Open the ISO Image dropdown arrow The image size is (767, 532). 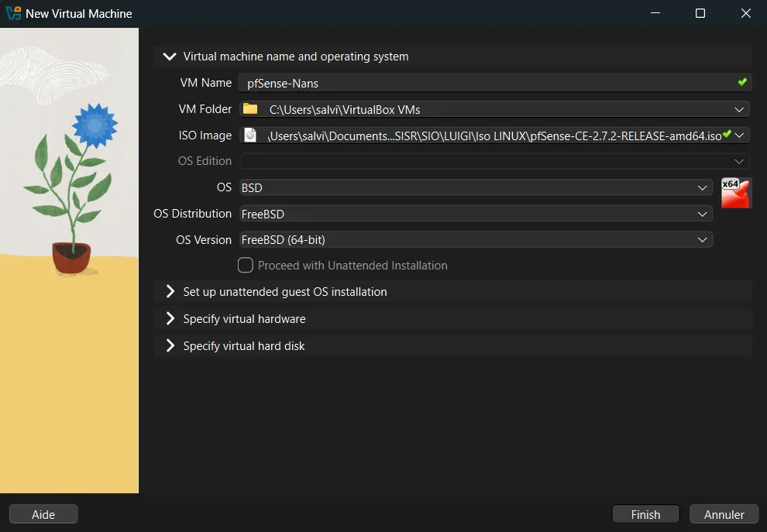[740, 136]
